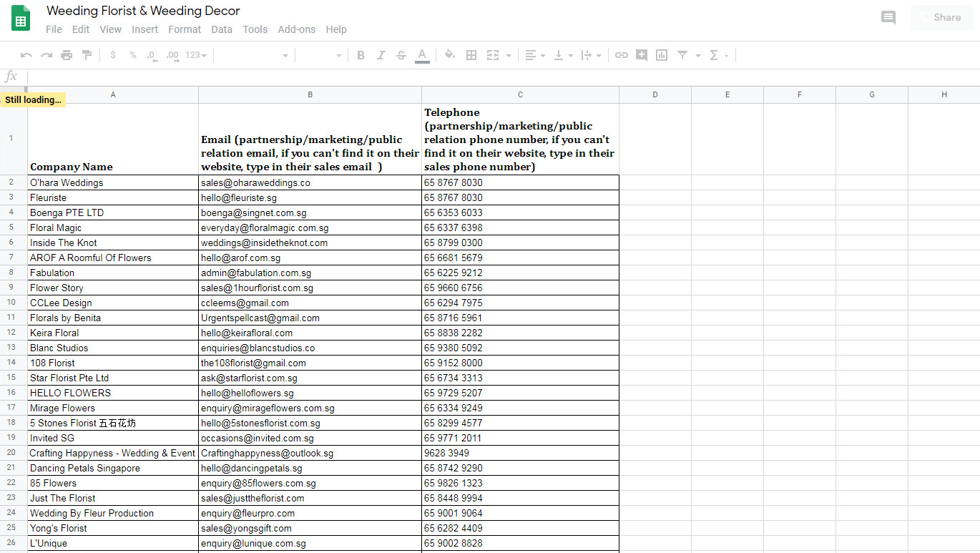
Task: Insert a chart
Action: 661,54
